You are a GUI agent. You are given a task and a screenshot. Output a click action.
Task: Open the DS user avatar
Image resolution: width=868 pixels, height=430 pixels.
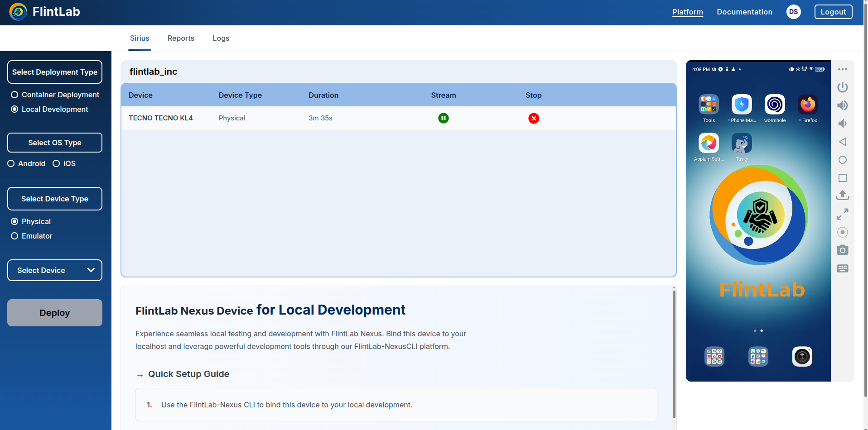(793, 12)
